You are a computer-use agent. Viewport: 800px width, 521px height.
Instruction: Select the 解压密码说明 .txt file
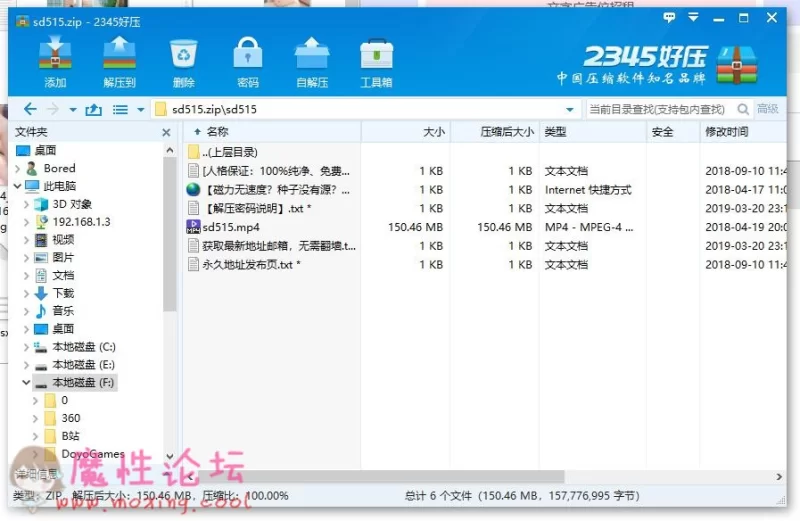click(485, 208)
